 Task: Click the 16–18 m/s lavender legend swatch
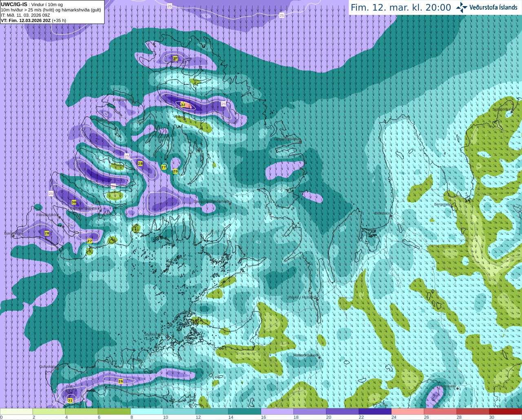(x=277, y=411)
